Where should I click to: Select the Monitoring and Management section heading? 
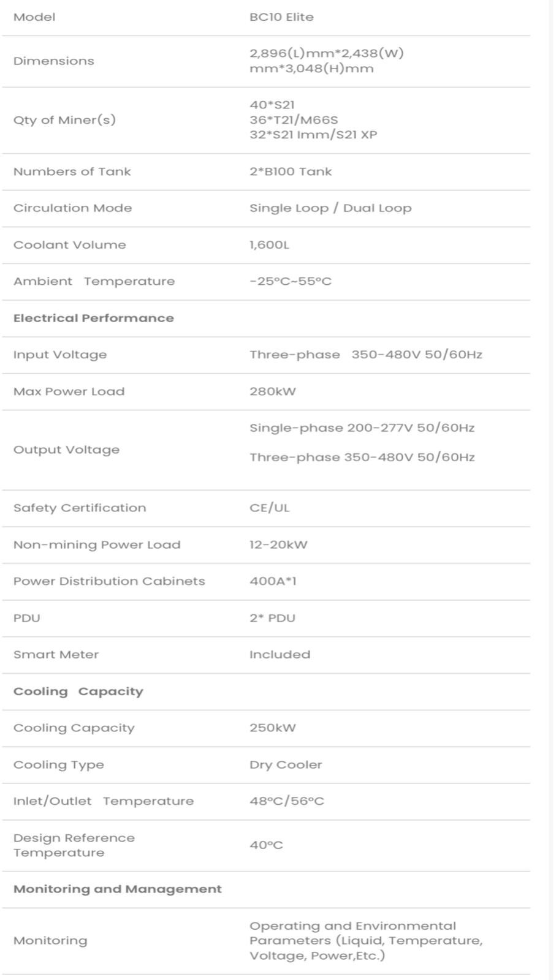pyautogui.click(x=118, y=889)
